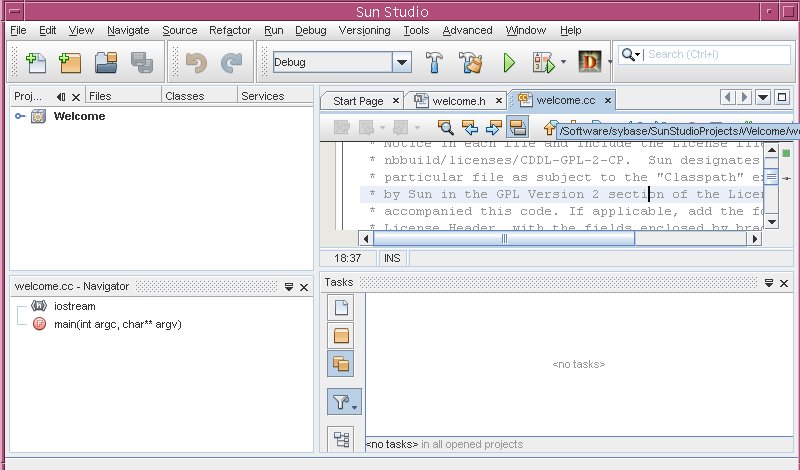Close the welcome.cc editor tab
The image size is (800, 470).
pyautogui.click(x=608, y=101)
